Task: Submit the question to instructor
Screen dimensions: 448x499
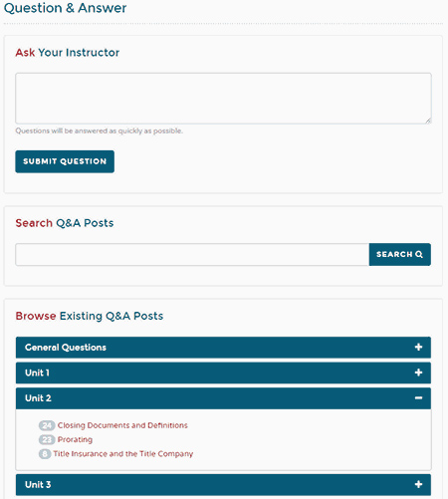Action: tap(65, 161)
